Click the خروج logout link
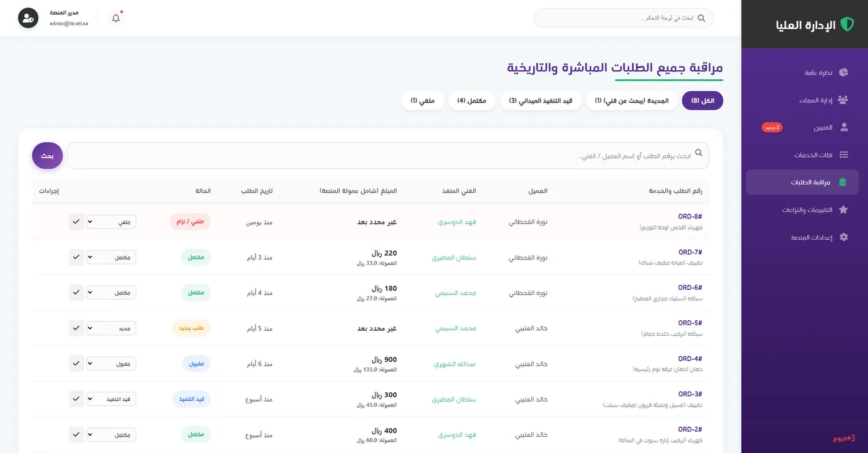The width and height of the screenshot is (868, 453). 843,438
